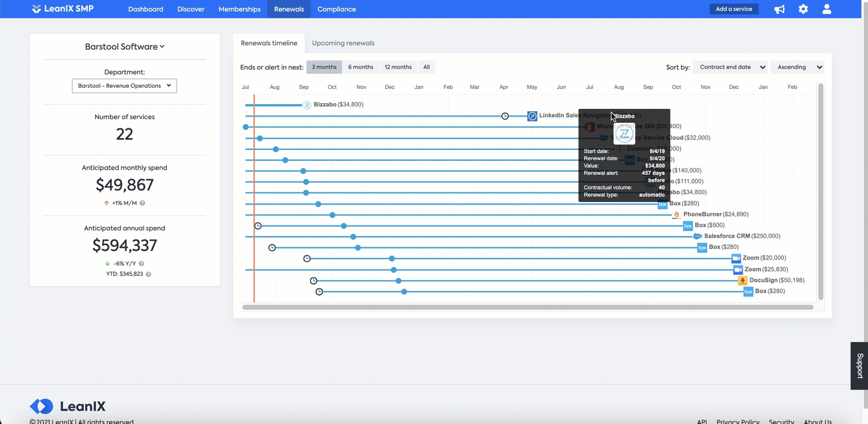
Task: Click the alert dot on the DocuSign row
Action: tap(398, 281)
